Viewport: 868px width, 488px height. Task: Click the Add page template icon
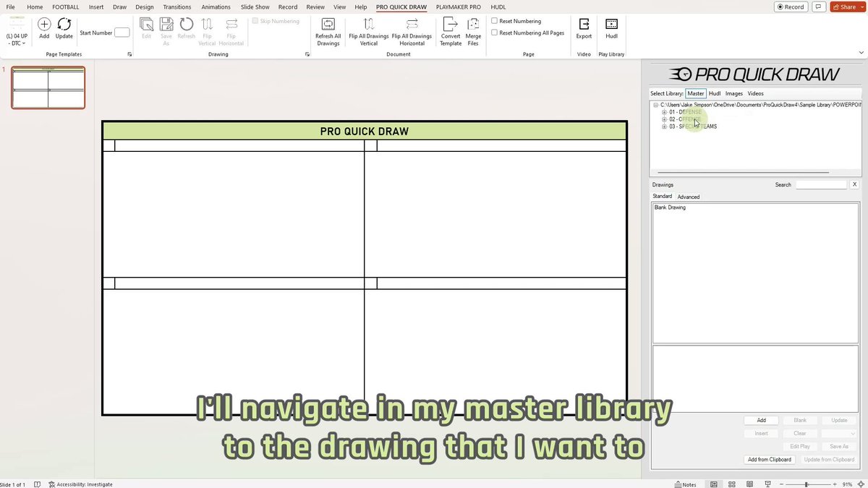(x=44, y=25)
